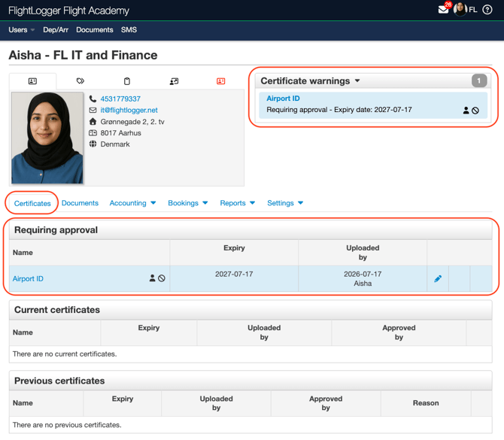504x440 pixels.
Task: Select the Certificates tab
Action: point(32,203)
